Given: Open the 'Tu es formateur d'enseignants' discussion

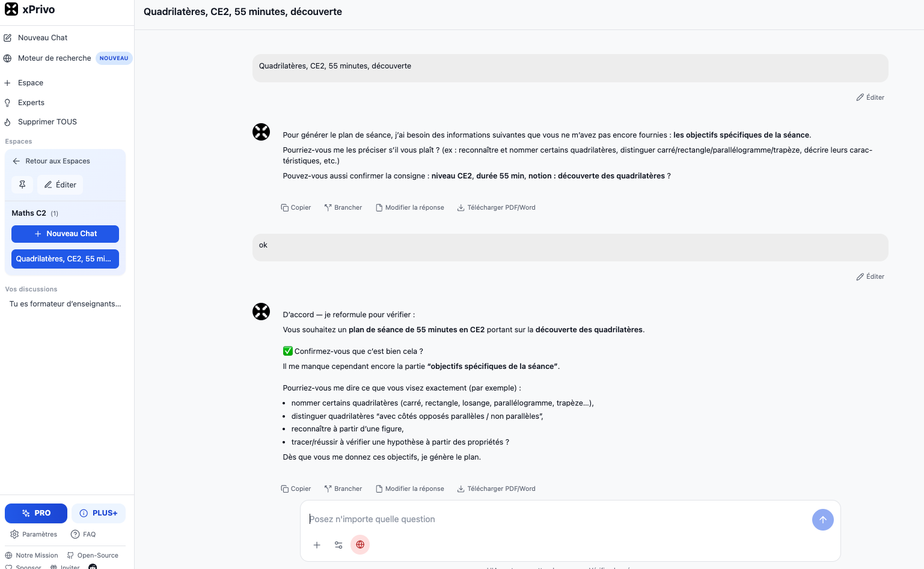Looking at the screenshot, I should (x=65, y=304).
